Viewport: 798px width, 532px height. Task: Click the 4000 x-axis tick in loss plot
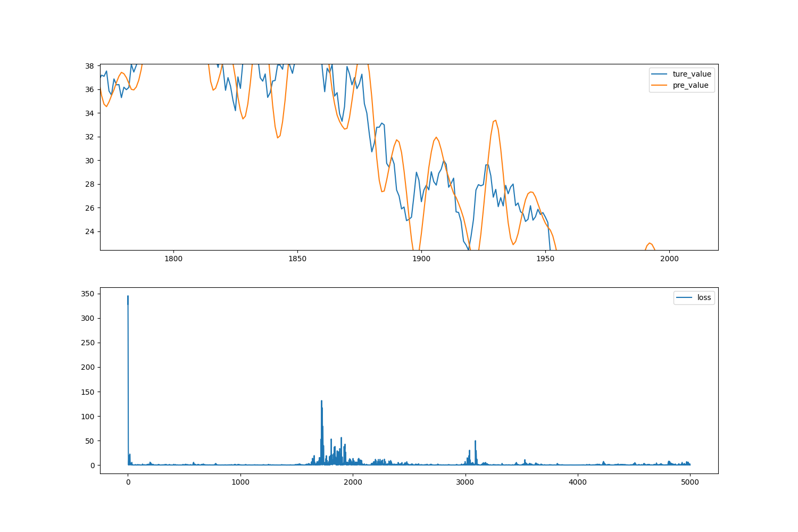click(x=578, y=482)
